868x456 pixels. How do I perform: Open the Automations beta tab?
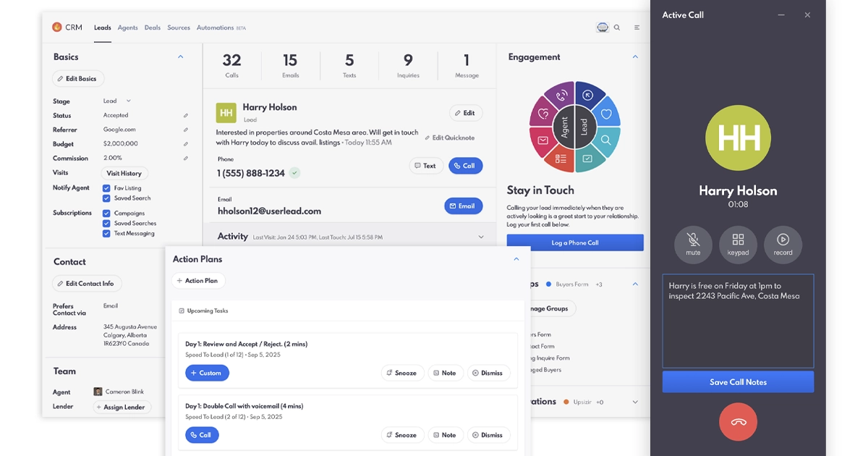click(x=221, y=28)
